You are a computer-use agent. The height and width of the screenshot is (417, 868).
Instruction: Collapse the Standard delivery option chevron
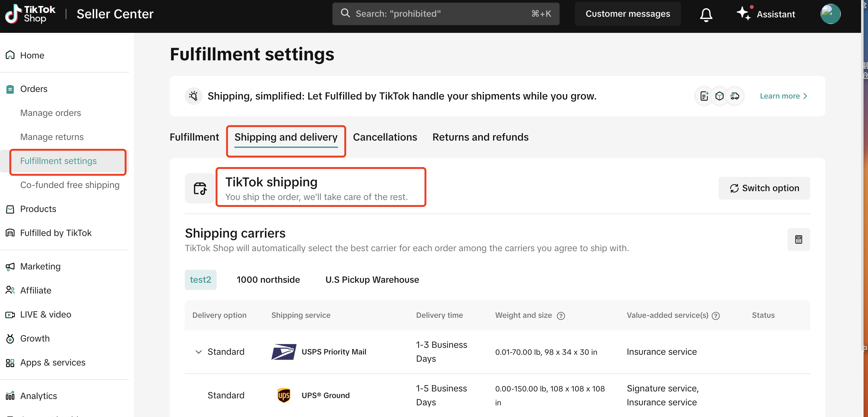198,352
